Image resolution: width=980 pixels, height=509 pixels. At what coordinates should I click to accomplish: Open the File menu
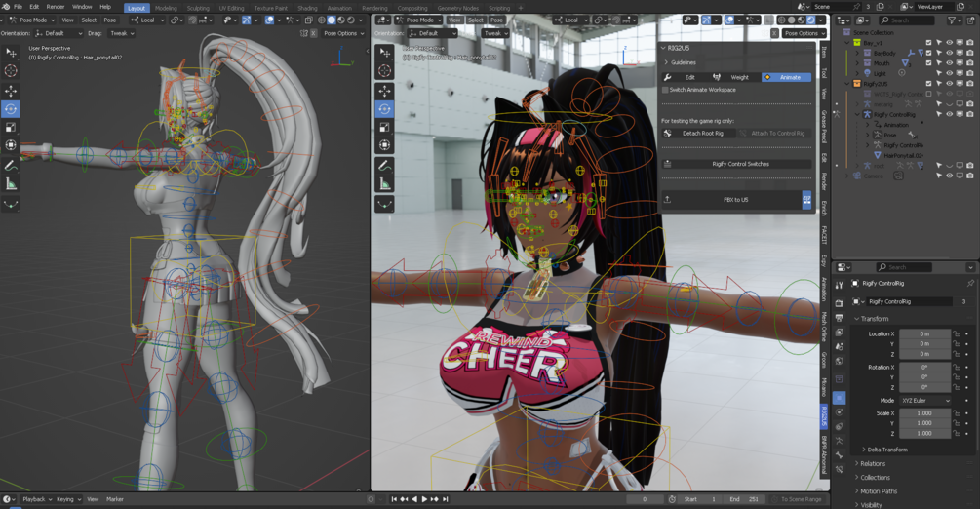click(x=18, y=6)
